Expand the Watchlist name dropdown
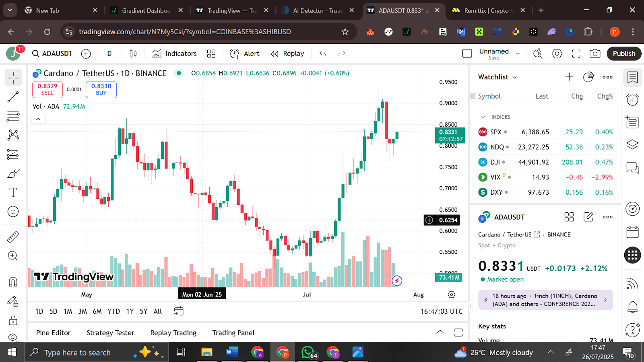The height and width of the screenshot is (362, 644). coord(497,77)
